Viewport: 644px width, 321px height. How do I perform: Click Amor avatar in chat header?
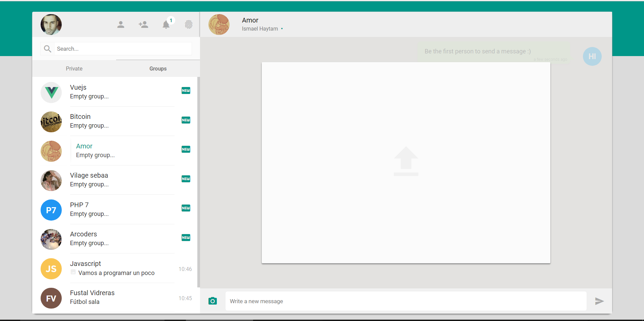click(219, 25)
